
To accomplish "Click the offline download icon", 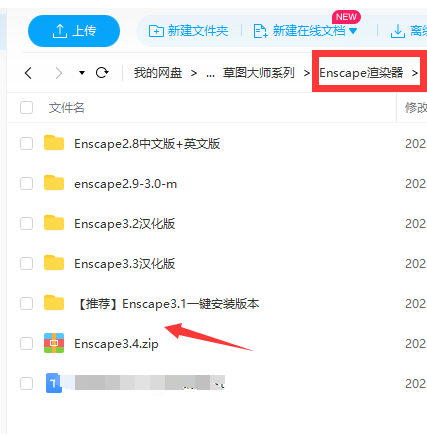I will click(x=398, y=31).
